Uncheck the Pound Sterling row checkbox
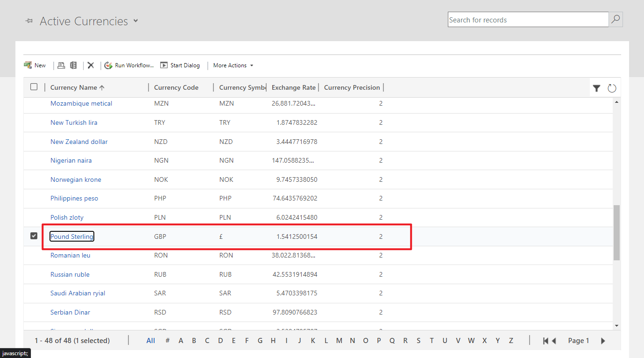Image resolution: width=644 pixels, height=358 pixels. (34, 236)
